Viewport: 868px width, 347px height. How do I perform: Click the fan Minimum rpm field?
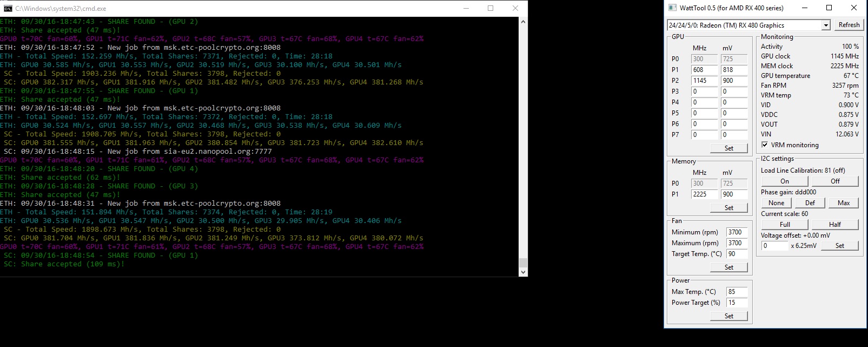[737, 232]
